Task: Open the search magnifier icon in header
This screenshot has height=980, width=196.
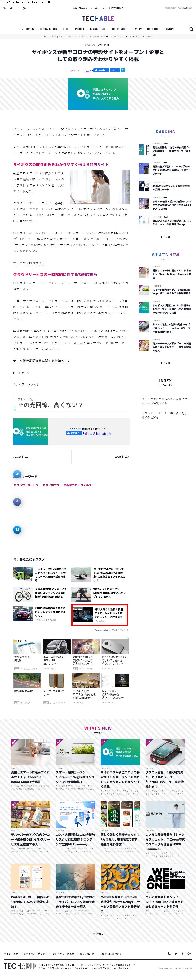Action: [191, 29]
